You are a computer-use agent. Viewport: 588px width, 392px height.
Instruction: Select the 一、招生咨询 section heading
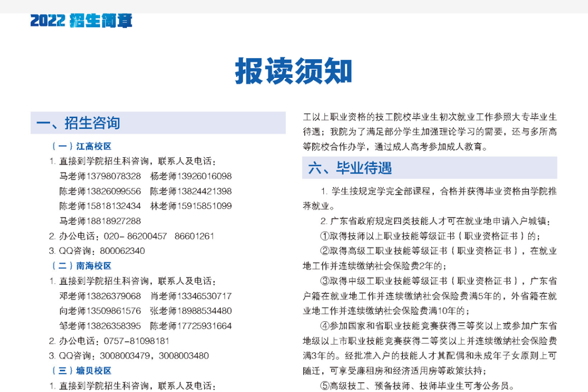(158, 122)
